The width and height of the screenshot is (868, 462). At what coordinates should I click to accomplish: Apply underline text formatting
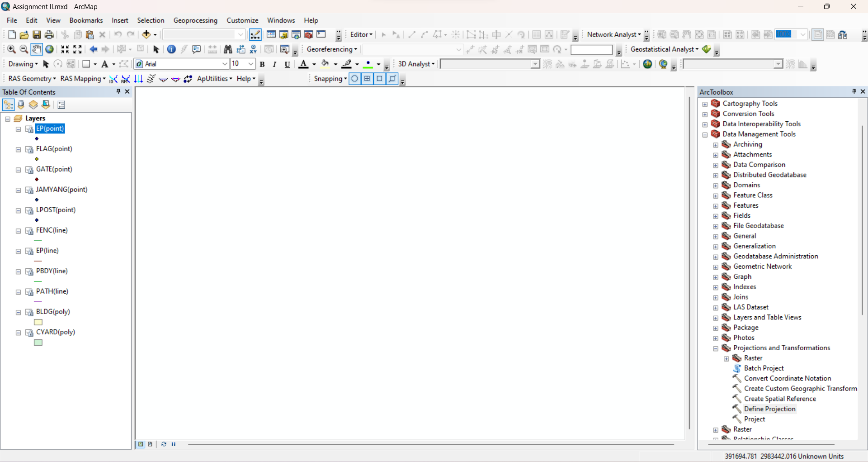tap(287, 64)
